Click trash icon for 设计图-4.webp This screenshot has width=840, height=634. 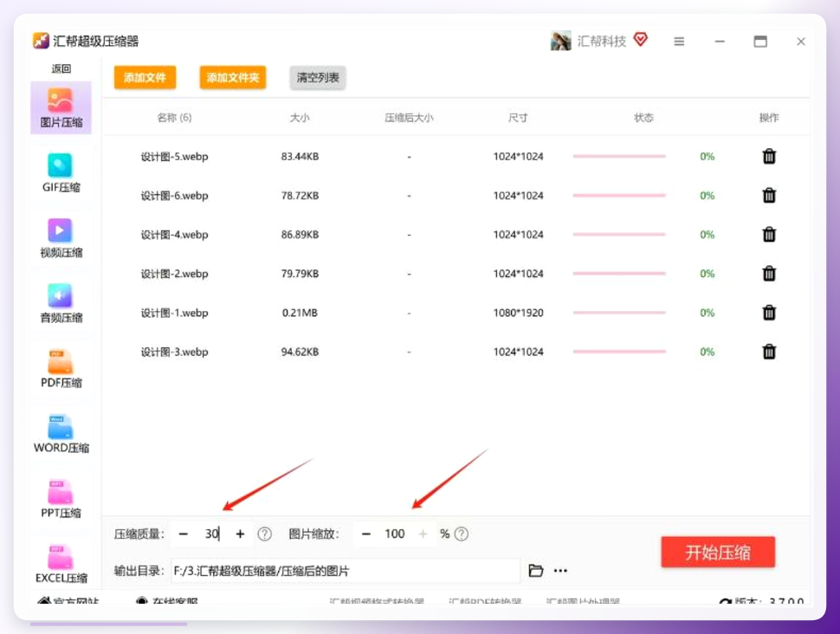(x=769, y=234)
